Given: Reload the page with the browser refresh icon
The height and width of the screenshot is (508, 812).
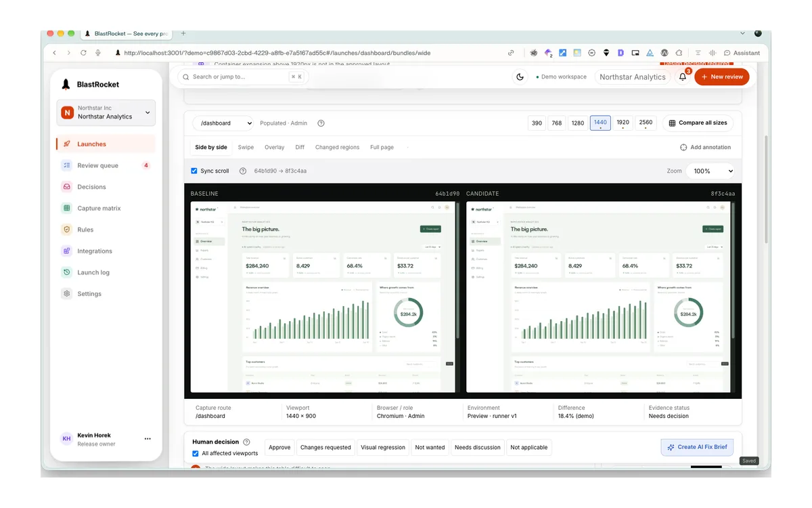Looking at the screenshot, I should pyautogui.click(x=83, y=53).
